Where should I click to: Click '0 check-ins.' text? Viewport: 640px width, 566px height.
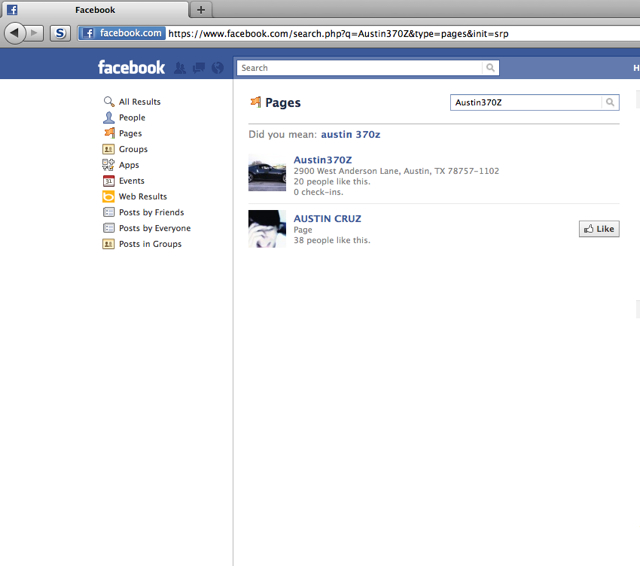tap(318, 192)
